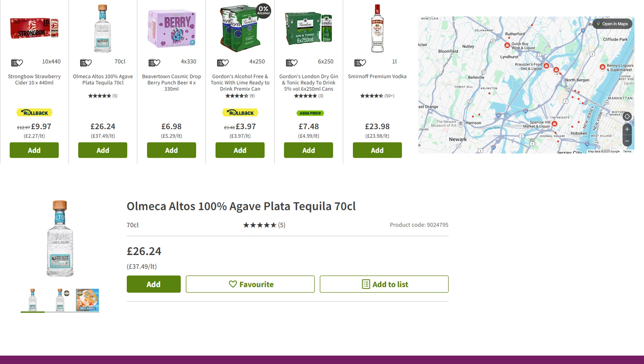
Task: Add Gordon's Alcohol Free Tonic to basket
Action: coord(240,150)
